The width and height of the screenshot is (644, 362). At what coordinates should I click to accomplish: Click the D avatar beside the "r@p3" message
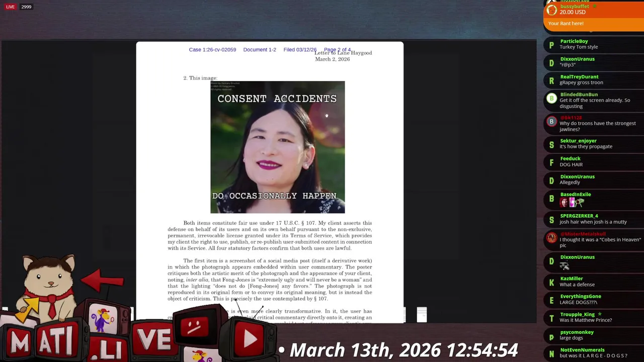(551, 62)
